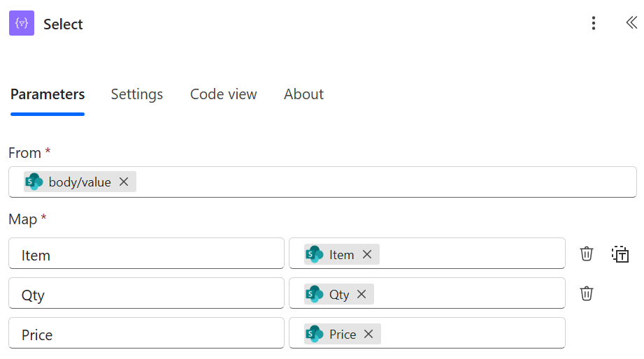This screenshot has height=359, width=644.
Task: Click empty area of From field
Action: pos(385,182)
